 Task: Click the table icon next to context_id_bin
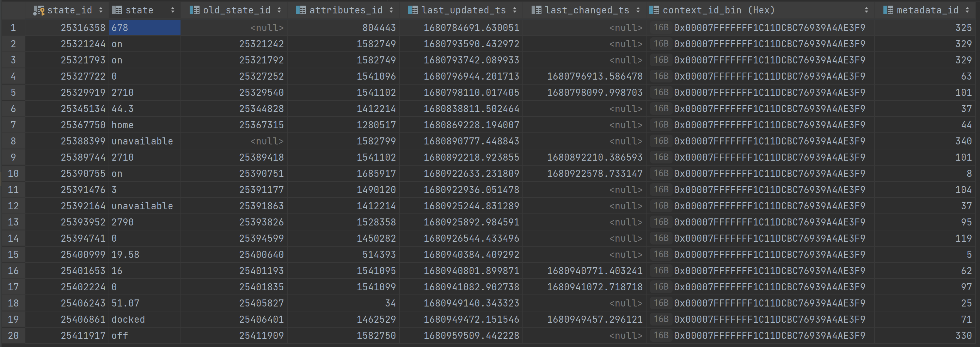(655, 10)
